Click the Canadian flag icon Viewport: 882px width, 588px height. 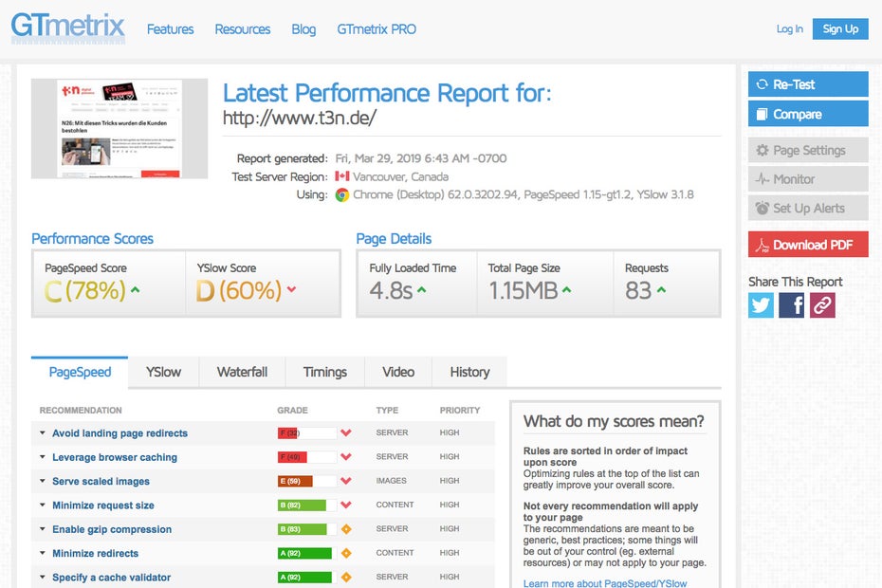coord(342,176)
